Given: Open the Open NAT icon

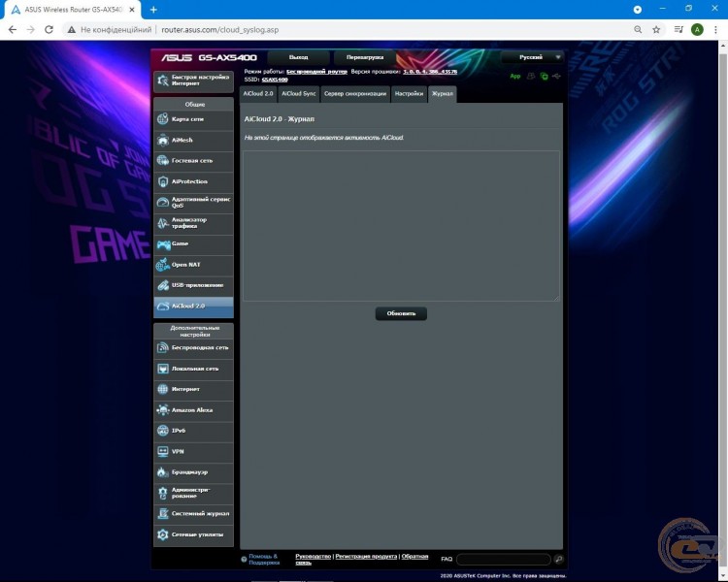Looking at the screenshot, I should pyautogui.click(x=162, y=265).
